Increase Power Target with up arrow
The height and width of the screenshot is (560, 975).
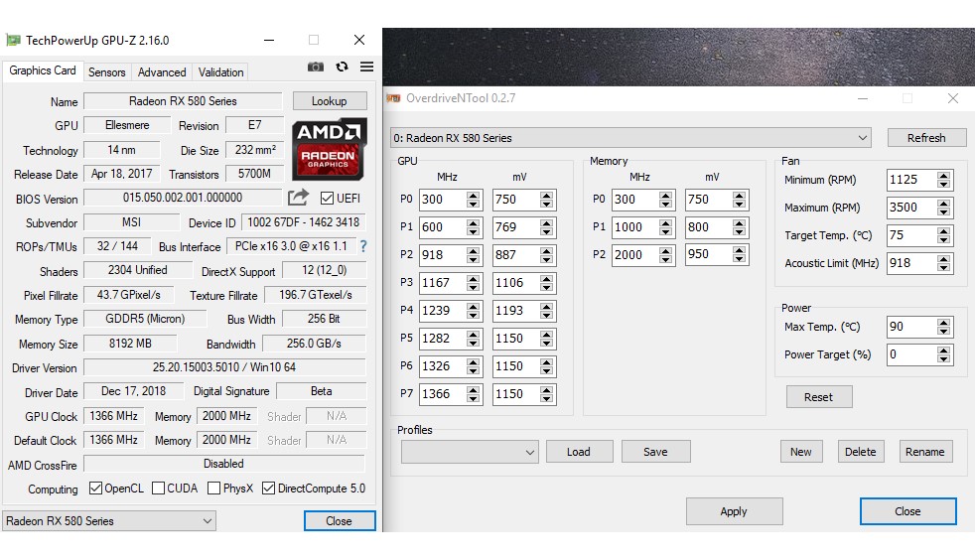pyautogui.click(x=944, y=350)
